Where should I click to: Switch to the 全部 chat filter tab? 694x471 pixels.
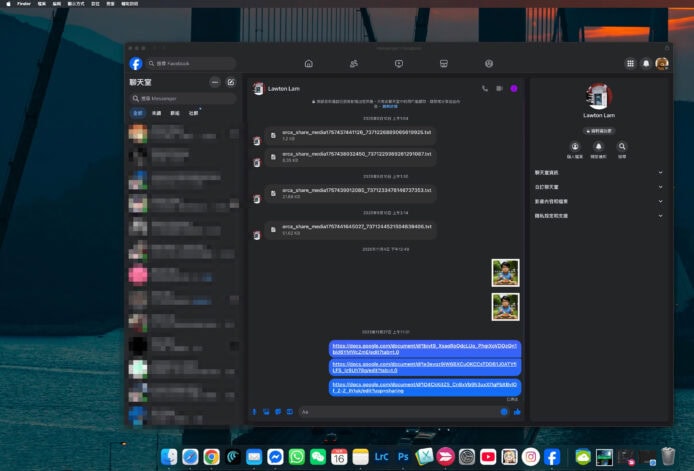click(x=138, y=113)
